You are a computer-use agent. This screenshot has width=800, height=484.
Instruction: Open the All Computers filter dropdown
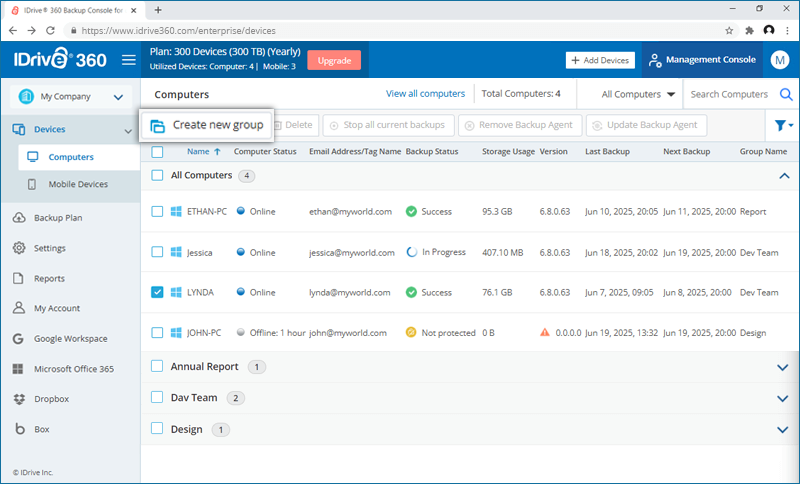638,95
